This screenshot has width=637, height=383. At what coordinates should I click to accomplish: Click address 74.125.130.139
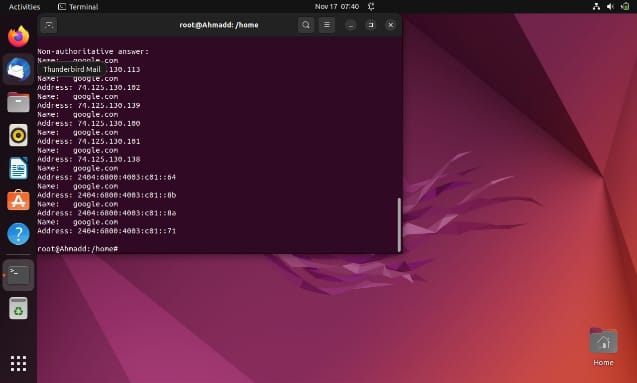click(109, 105)
